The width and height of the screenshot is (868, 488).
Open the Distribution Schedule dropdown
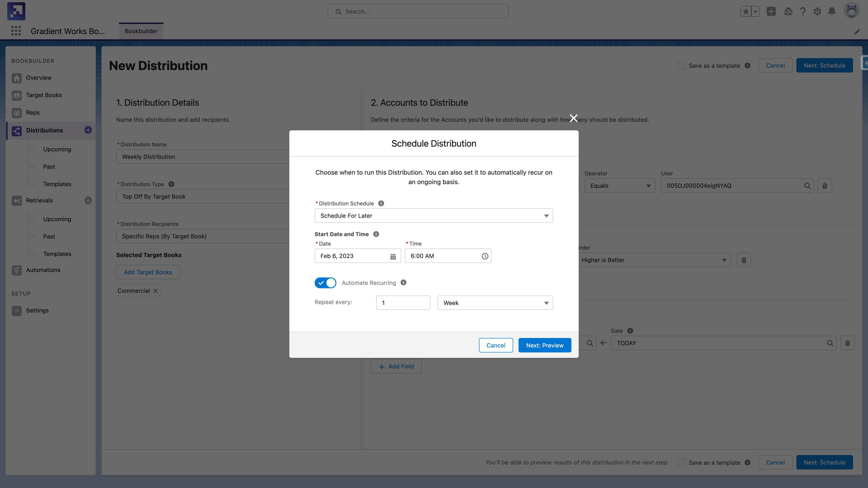pyautogui.click(x=434, y=216)
